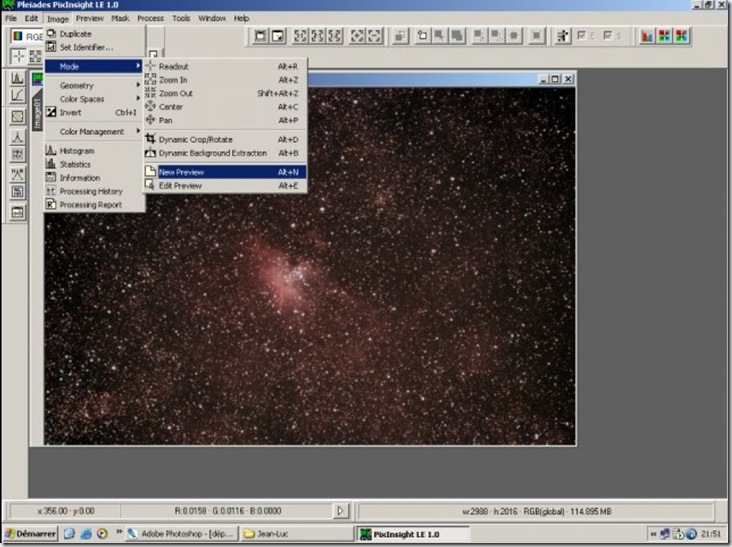Click the taskbar clock showing 21:51
This screenshot has width=732, height=547.
(x=711, y=533)
